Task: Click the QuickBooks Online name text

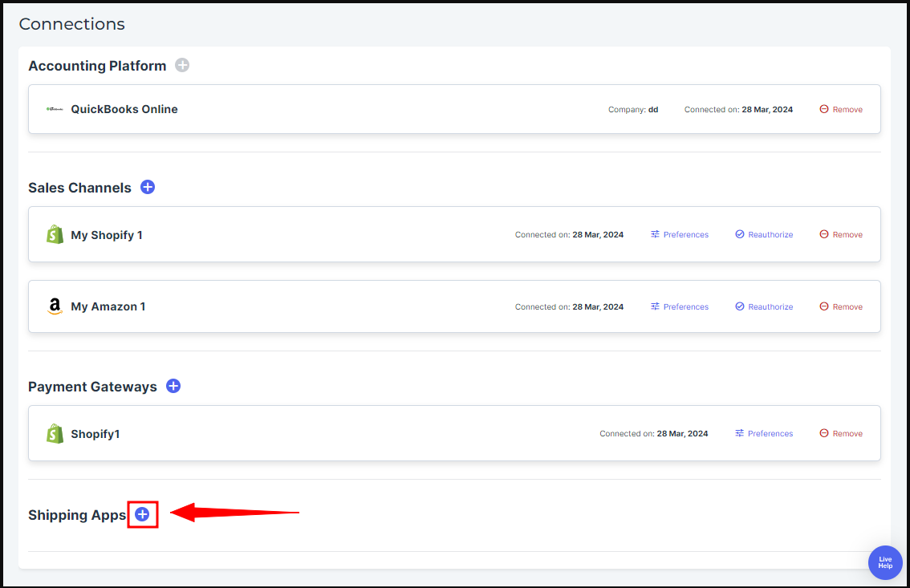Action: (x=124, y=109)
